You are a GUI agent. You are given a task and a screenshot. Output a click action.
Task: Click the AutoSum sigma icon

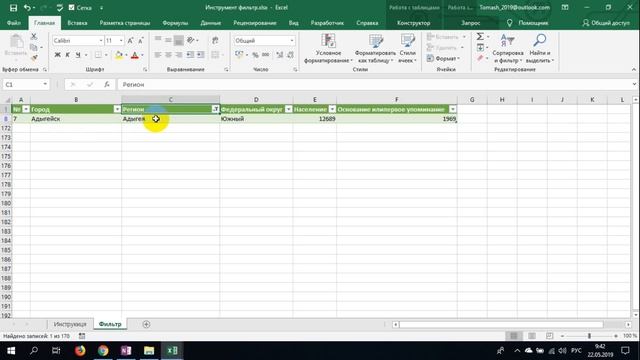coord(480,37)
